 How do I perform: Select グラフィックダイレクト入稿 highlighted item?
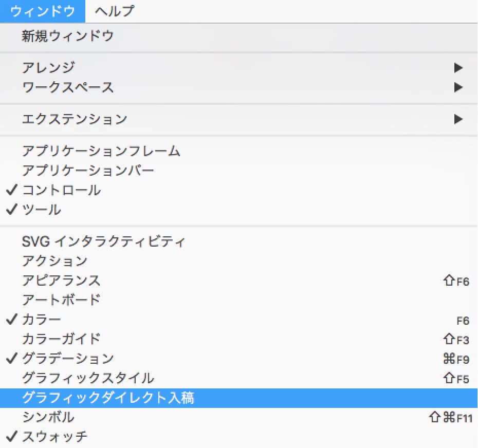click(x=108, y=398)
